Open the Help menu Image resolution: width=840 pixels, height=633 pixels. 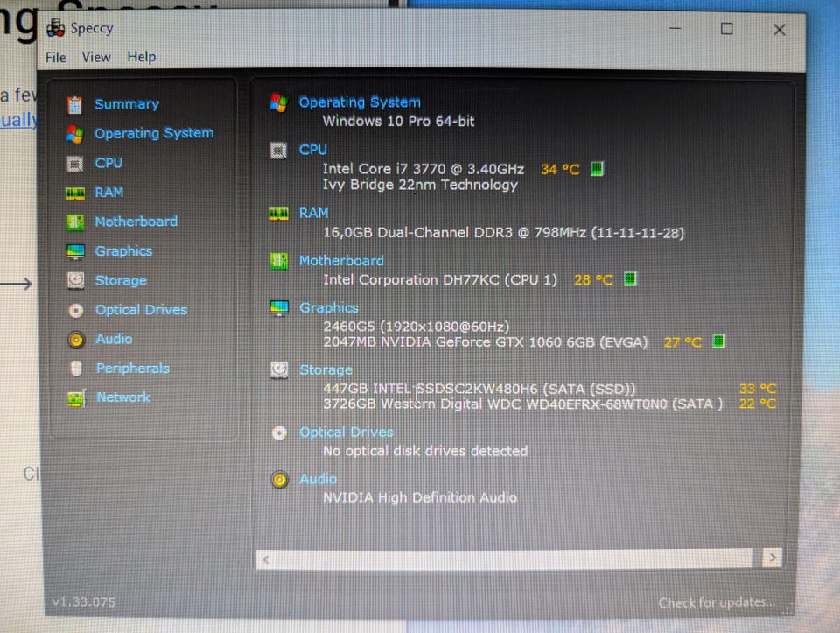click(142, 56)
